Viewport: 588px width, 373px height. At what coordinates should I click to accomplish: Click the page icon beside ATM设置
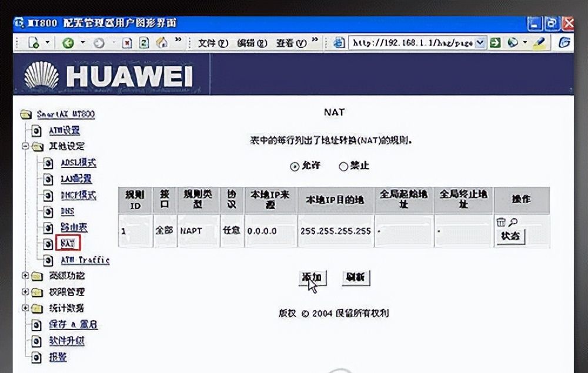point(36,131)
